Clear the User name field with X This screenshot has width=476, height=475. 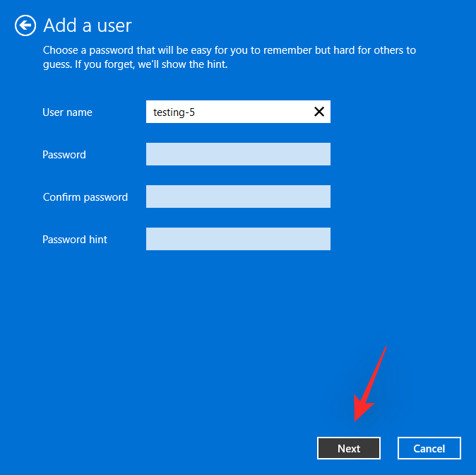[x=319, y=112]
